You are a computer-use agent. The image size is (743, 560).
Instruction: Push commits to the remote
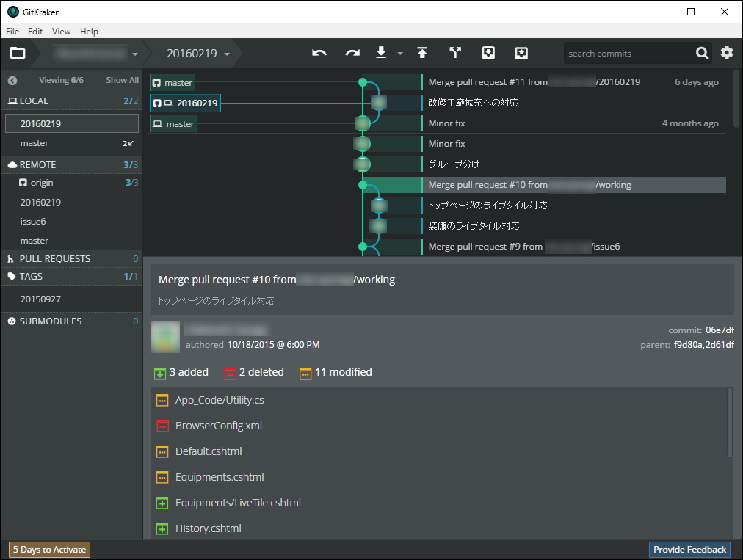[x=421, y=53]
